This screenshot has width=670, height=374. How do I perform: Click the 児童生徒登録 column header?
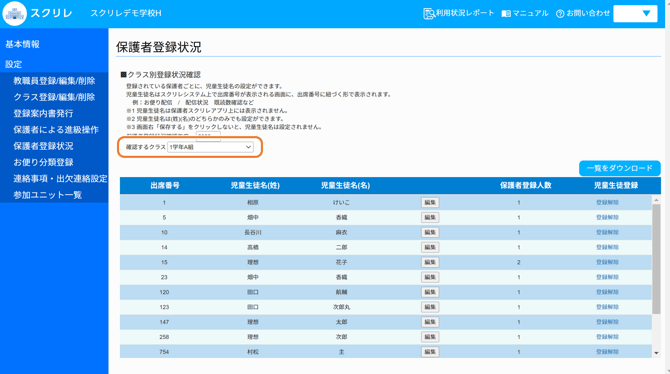point(616,186)
